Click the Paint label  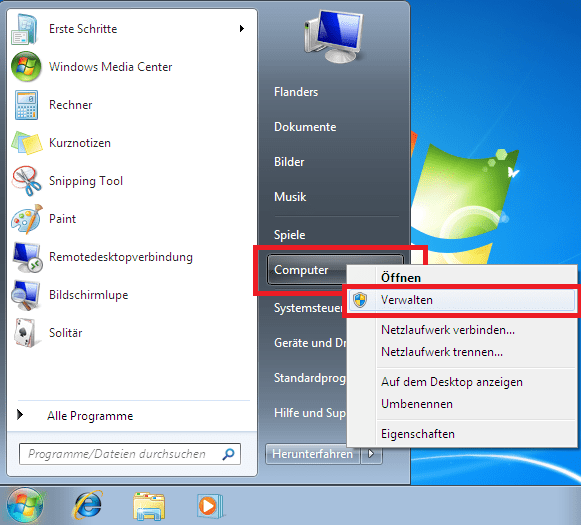tap(62, 219)
